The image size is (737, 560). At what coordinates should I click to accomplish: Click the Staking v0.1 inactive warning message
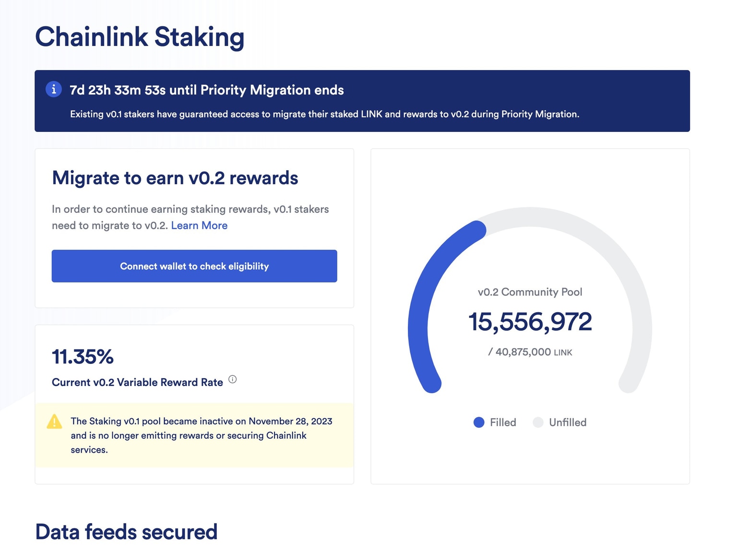[202, 435]
